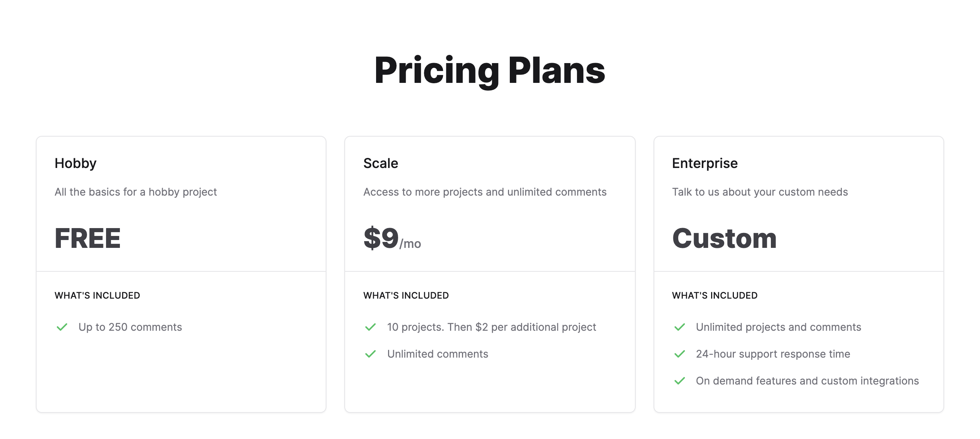Viewport: 980px width, 439px height.
Task: Click the '10 projects. Then $2' feature text
Action: pos(491,327)
